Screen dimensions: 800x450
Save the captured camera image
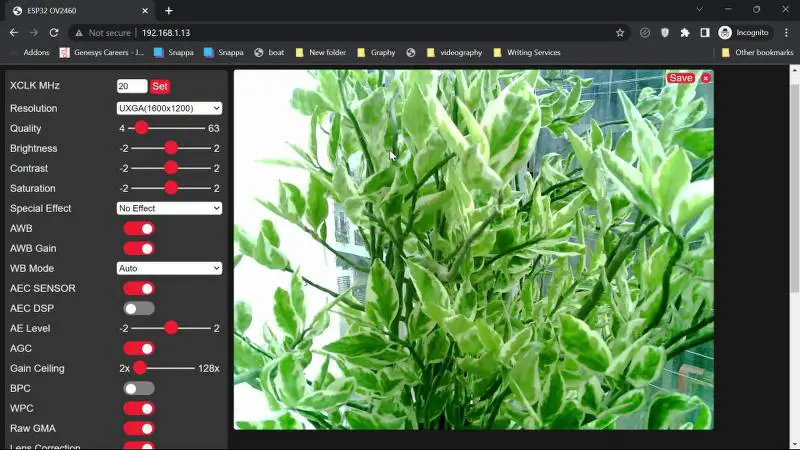point(681,78)
